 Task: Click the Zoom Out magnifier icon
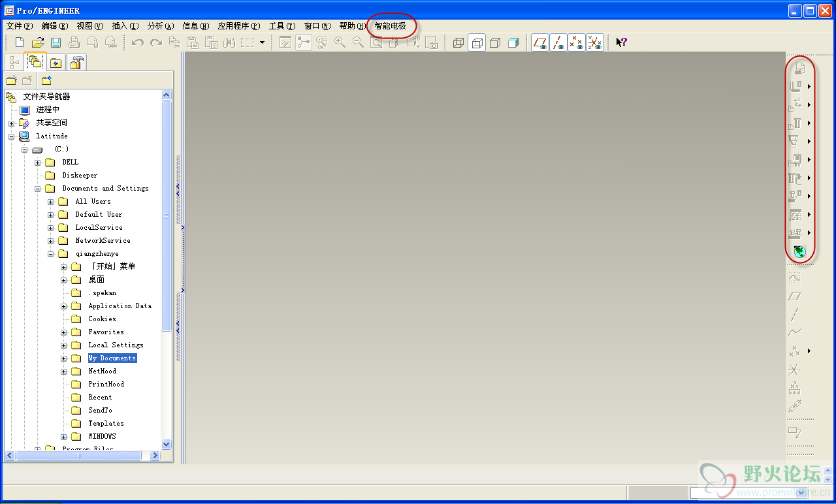pyautogui.click(x=359, y=42)
